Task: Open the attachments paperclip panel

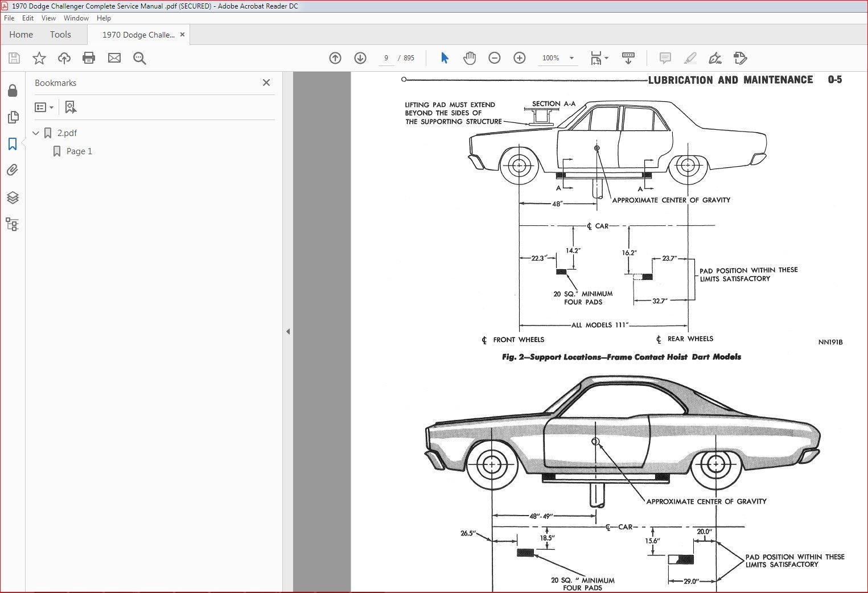Action: click(13, 170)
